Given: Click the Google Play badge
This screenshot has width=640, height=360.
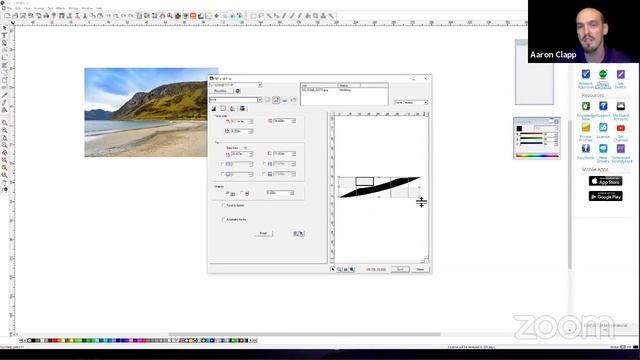Looking at the screenshot, I should (x=605, y=196).
